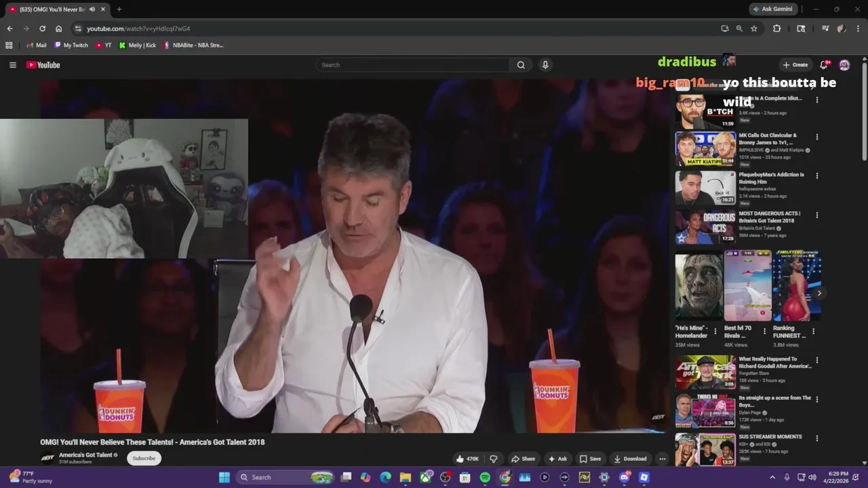Reload the page with the refresh icon
Viewport: 868px width, 488px height.
click(42, 28)
